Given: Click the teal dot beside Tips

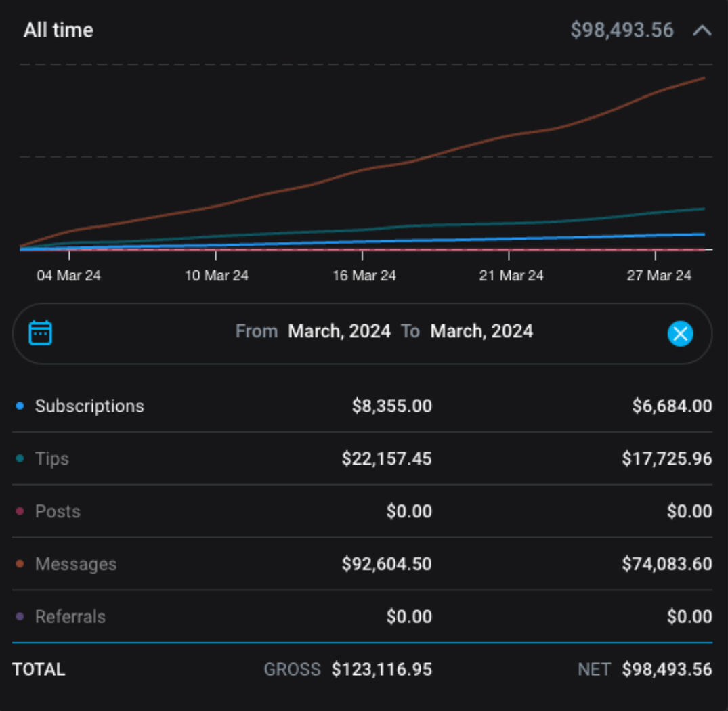Looking at the screenshot, I should 20,459.
